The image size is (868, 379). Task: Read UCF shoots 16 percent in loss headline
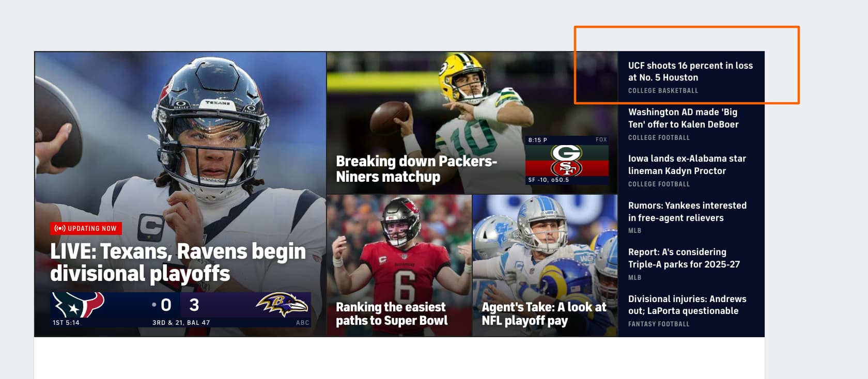[690, 71]
